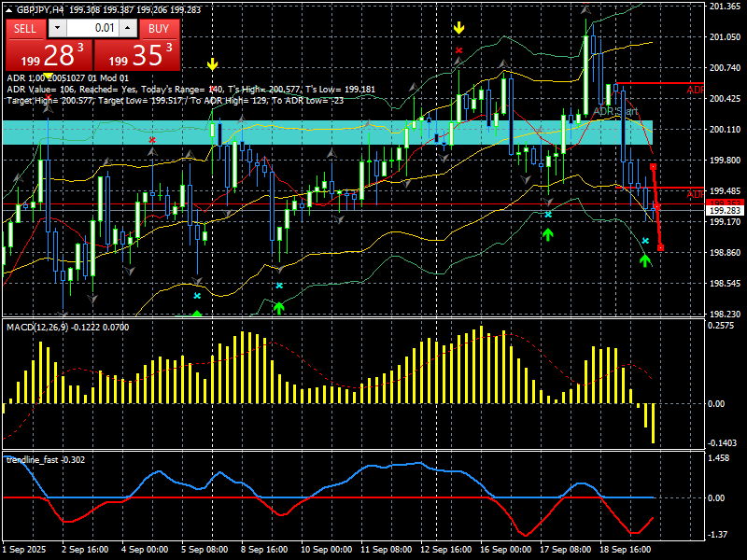Click the current price label 199.283
The height and width of the screenshot is (560, 747).
[726, 211]
